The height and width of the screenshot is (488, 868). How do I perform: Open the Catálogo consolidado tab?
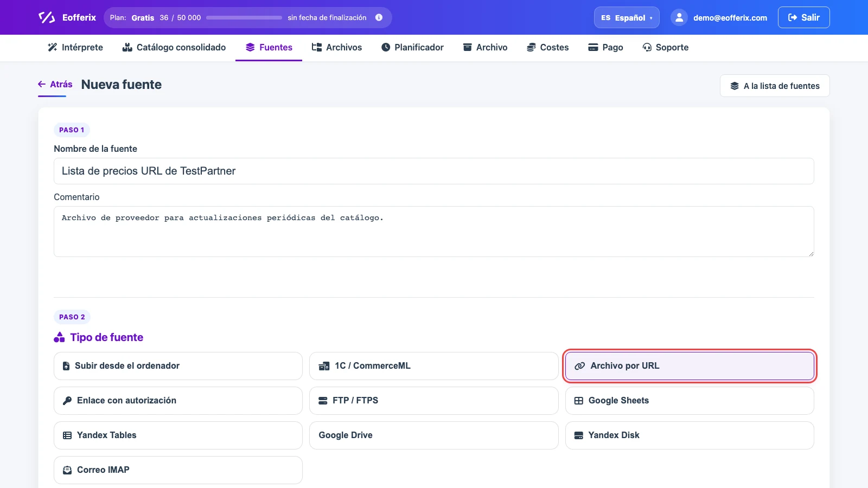[x=174, y=47]
